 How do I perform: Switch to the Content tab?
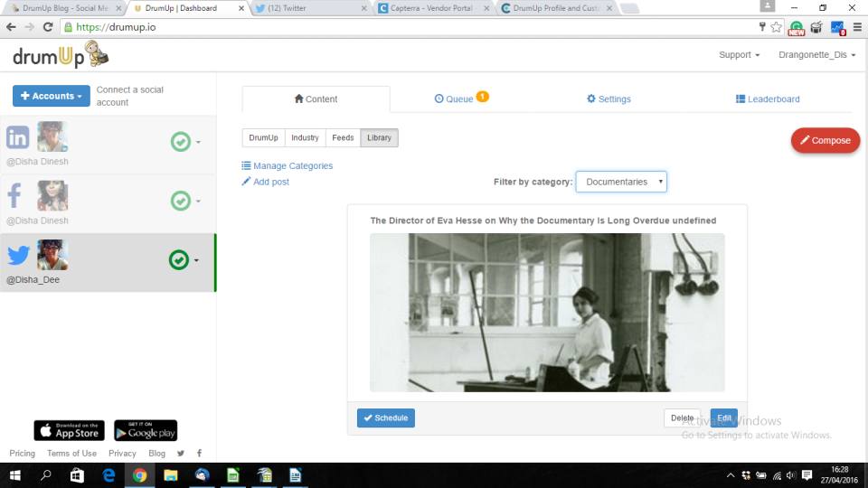pos(316,99)
